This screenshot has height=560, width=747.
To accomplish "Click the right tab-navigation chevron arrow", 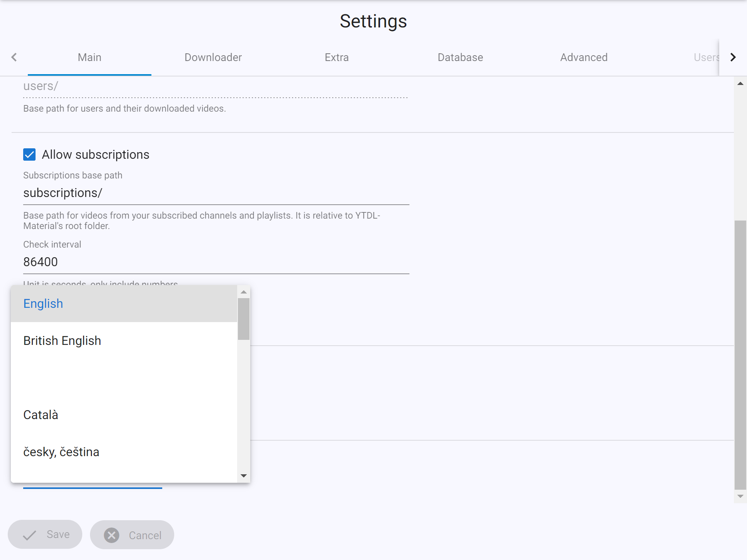I will (732, 57).
